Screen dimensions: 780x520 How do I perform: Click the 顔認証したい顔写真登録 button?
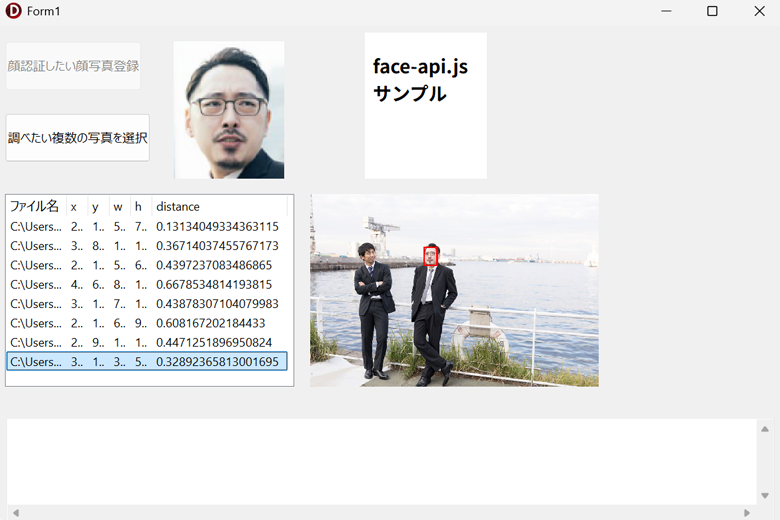click(73, 66)
